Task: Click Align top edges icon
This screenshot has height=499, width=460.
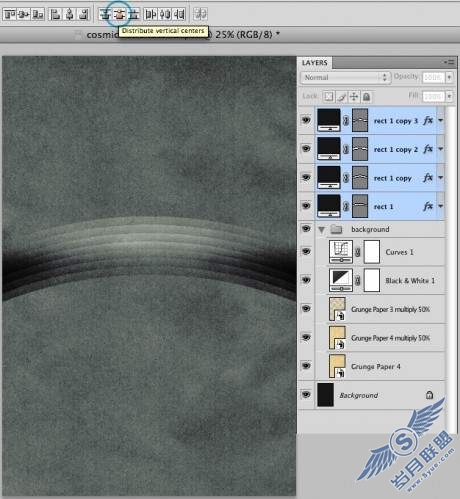Action: tap(10, 14)
